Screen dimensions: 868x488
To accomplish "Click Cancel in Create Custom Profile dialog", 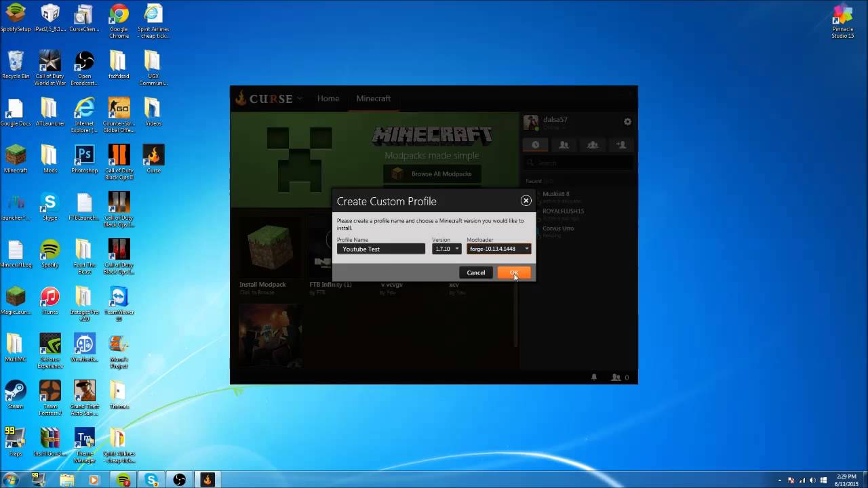I will point(476,272).
